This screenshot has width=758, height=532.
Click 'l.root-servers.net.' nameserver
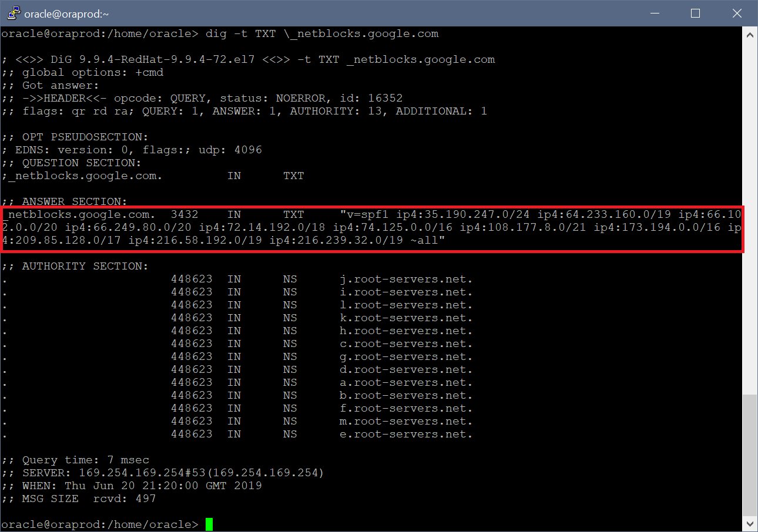click(407, 305)
